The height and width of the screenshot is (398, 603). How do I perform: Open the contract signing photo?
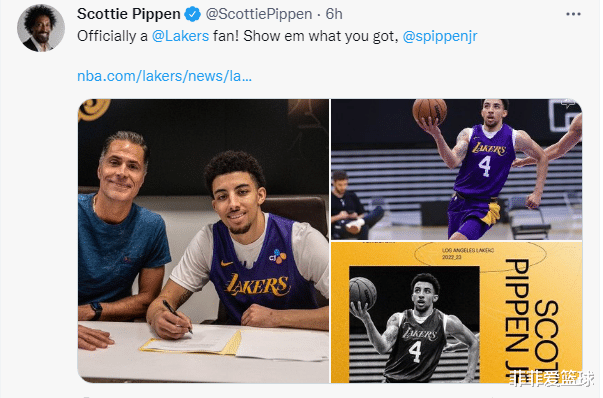point(203,241)
